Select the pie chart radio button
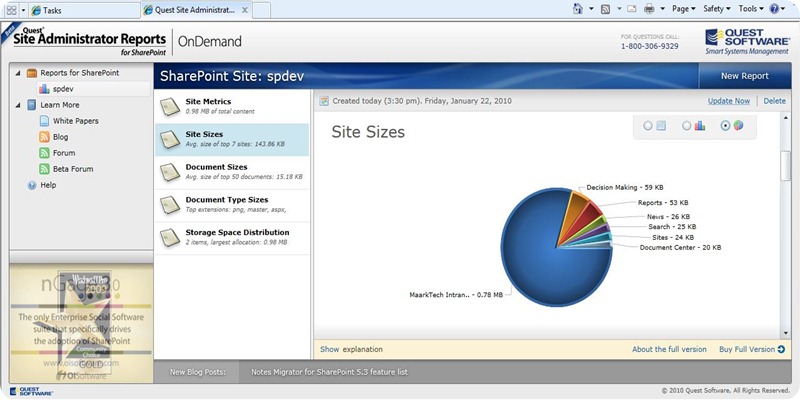Screen dimensions: 800x400 726,126
